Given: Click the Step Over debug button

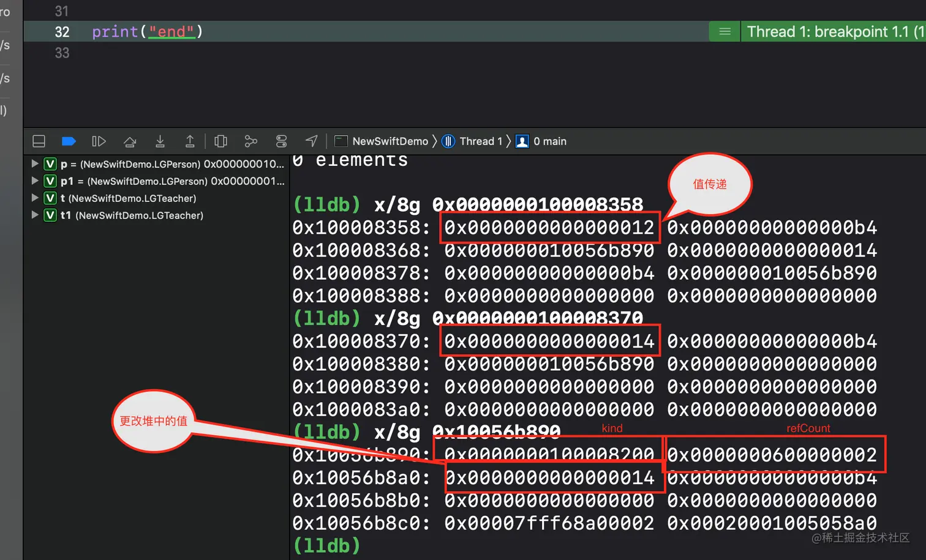Looking at the screenshot, I should (x=130, y=141).
